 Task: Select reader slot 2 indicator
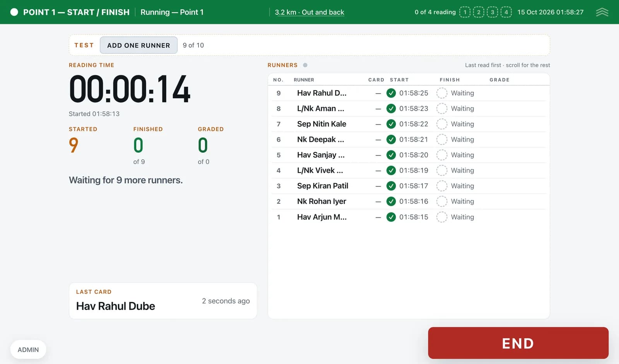coord(479,12)
